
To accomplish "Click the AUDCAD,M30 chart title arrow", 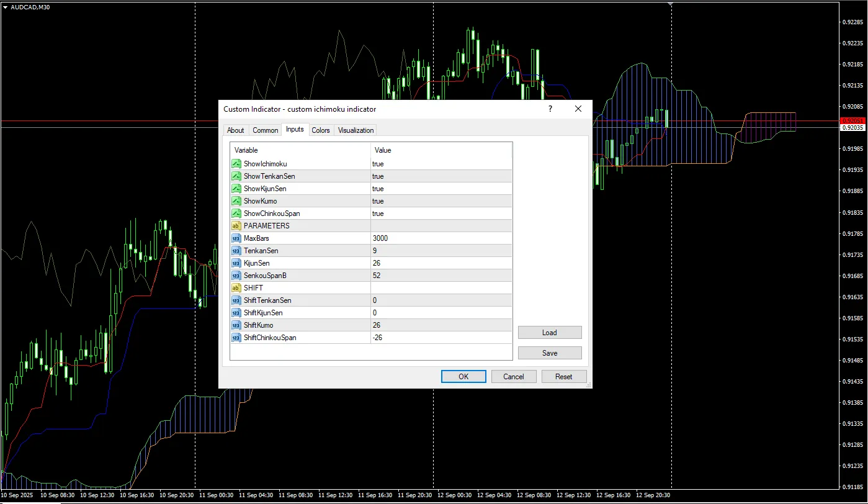I will [x=6, y=7].
